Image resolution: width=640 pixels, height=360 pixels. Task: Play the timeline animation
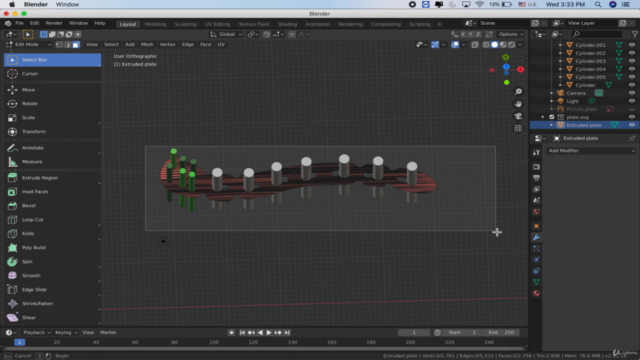tap(269, 333)
